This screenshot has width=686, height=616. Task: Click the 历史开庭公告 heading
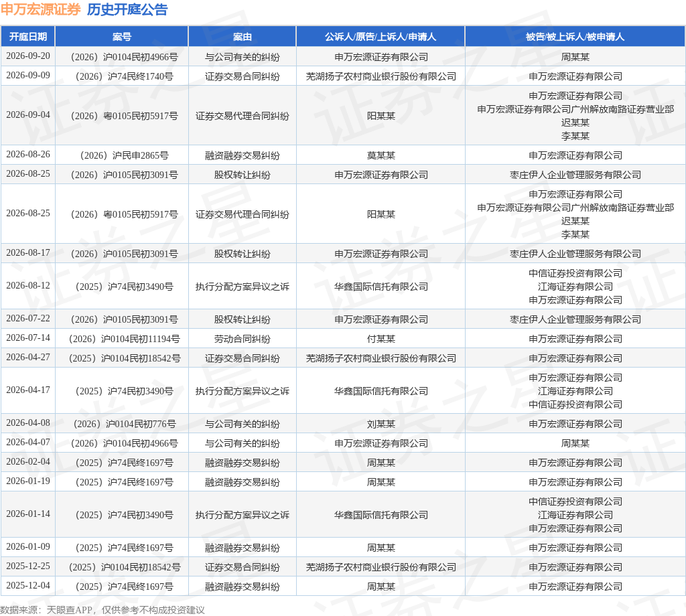[x=127, y=9]
